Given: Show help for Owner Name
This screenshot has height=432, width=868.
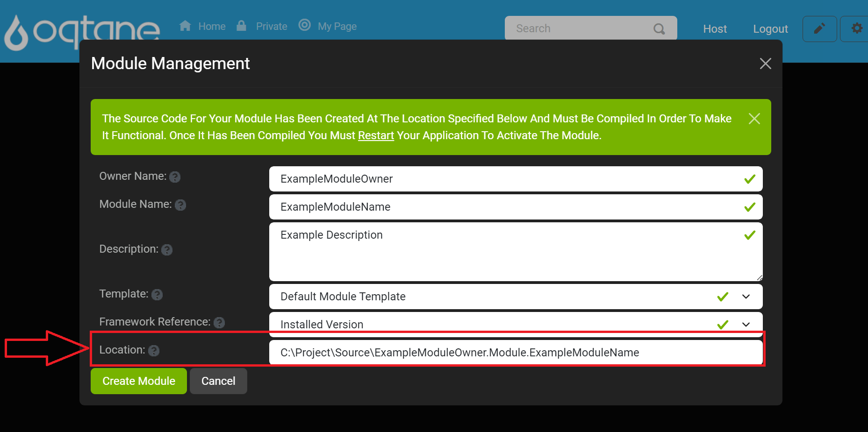Looking at the screenshot, I should tap(175, 177).
